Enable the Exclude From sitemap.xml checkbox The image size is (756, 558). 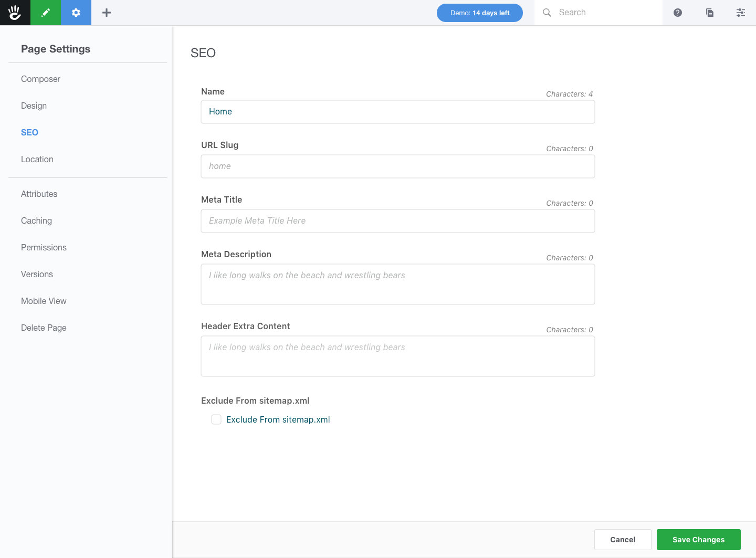click(x=216, y=419)
